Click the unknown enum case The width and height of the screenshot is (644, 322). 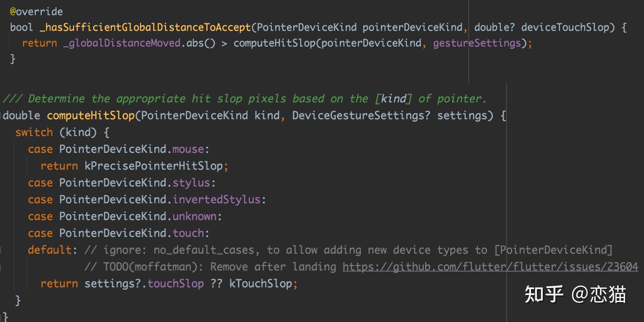click(194, 217)
